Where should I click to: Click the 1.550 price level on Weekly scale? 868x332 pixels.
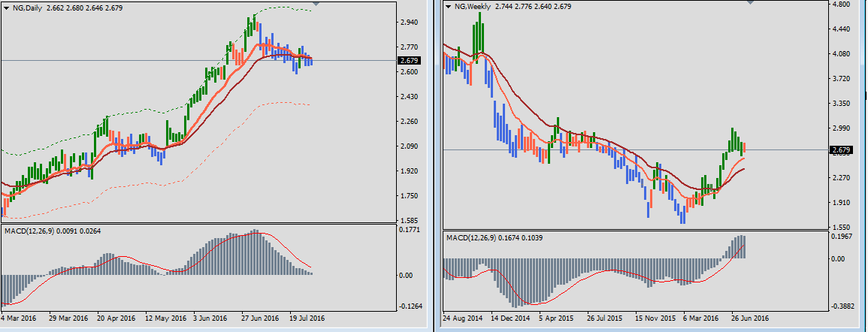pyautogui.click(x=840, y=228)
